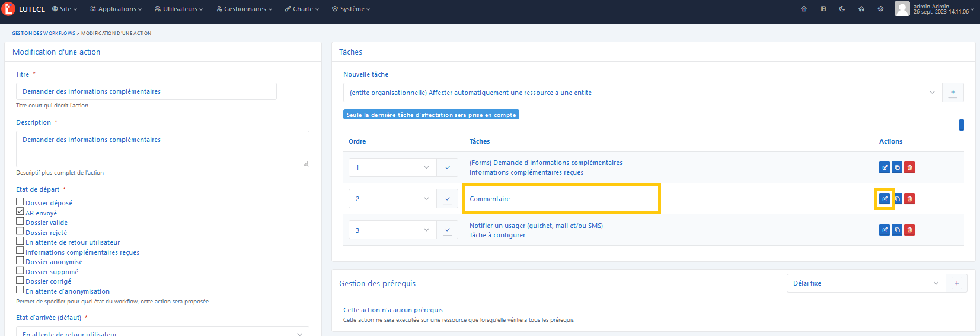This screenshot has height=336, width=980.
Task: Check the Dossier déposé checkbox
Action: [20, 202]
